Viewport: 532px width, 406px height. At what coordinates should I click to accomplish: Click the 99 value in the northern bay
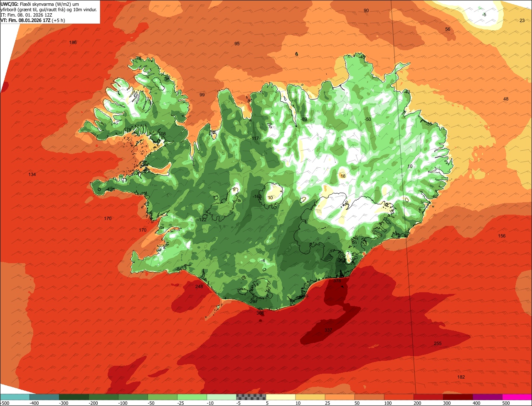coord(202,95)
